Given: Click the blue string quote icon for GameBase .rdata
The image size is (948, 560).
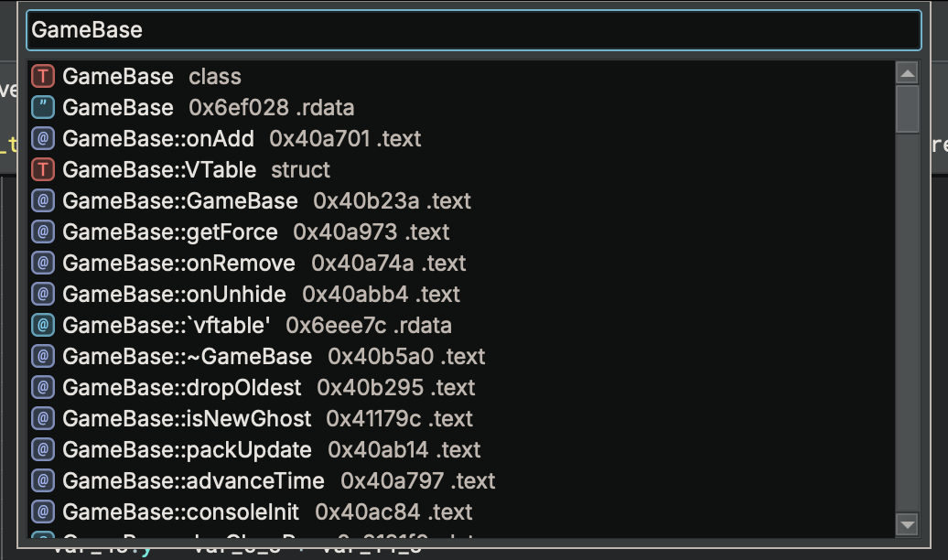Looking at the screenshot, I should pos(41,108).
